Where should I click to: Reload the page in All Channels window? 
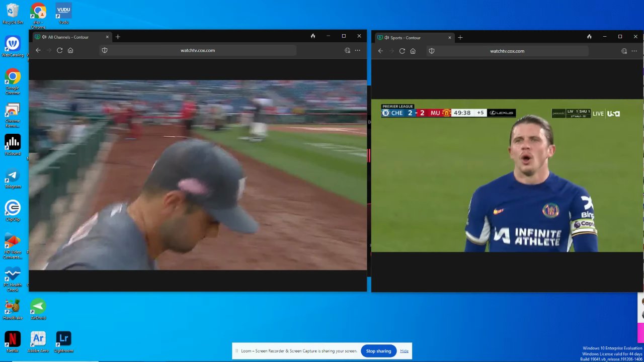coord(59,50)
